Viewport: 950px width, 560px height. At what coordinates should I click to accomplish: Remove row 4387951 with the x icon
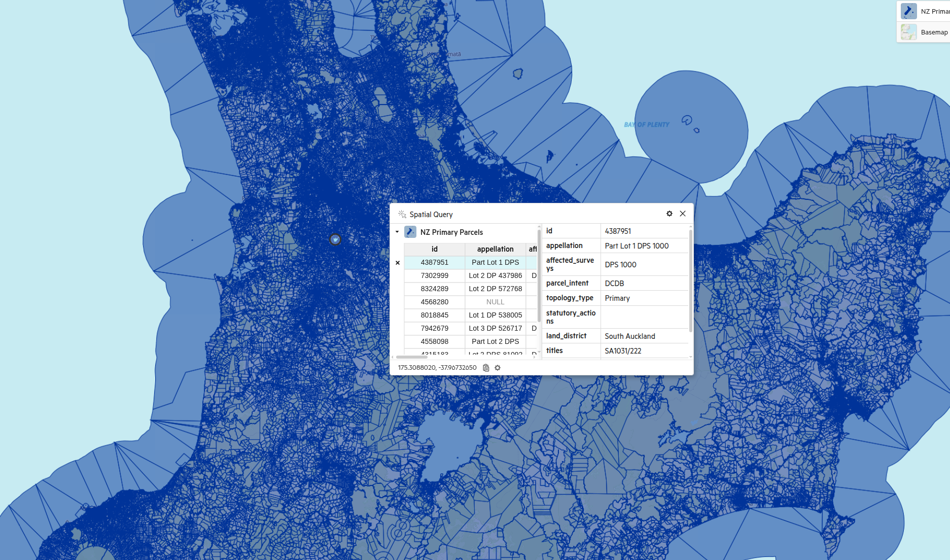(x=398, y=263)
